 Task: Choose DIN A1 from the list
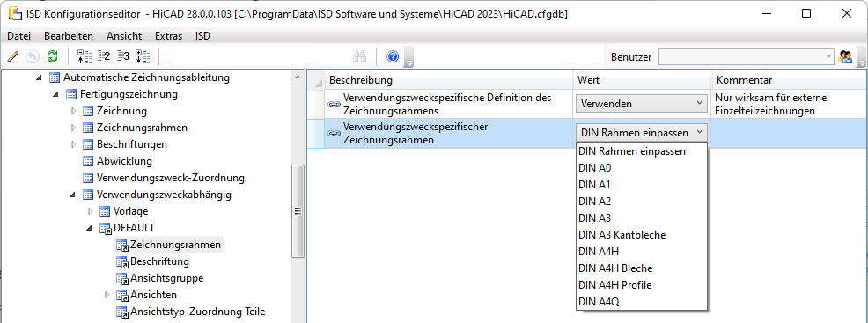click(x=642, y=184)
